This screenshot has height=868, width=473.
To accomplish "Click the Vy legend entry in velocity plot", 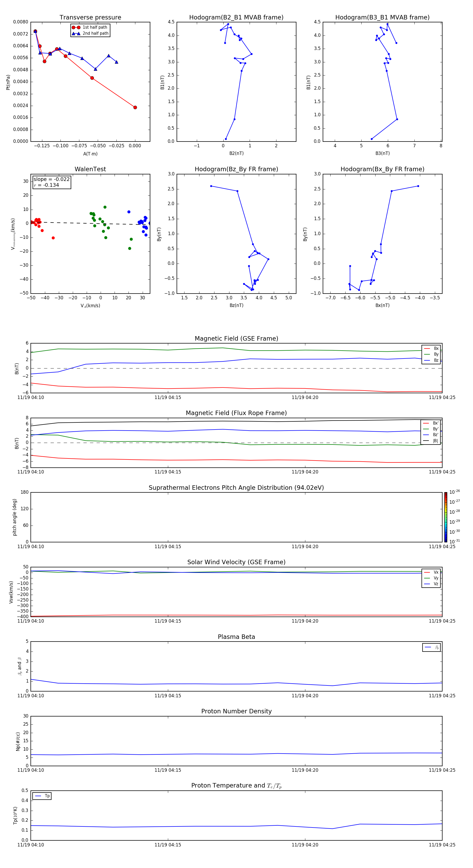I will click(431, 578).
